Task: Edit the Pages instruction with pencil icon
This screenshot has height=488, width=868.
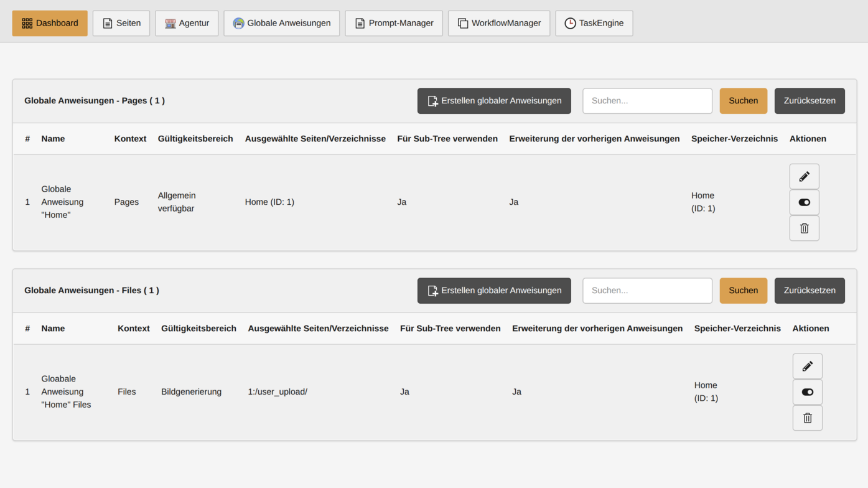Action: point(804,177)
